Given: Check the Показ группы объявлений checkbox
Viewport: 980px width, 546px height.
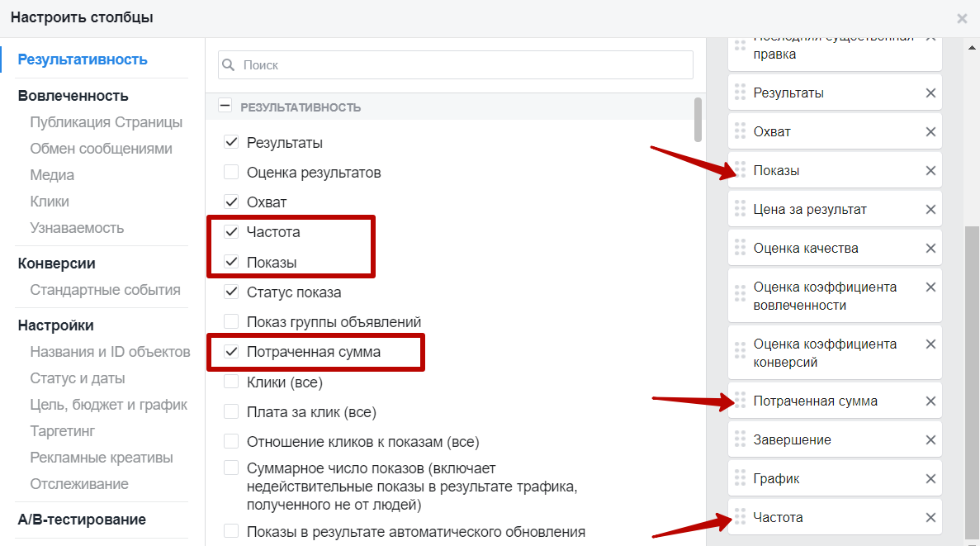Looking at the screenshot, I should click(231, 321).
